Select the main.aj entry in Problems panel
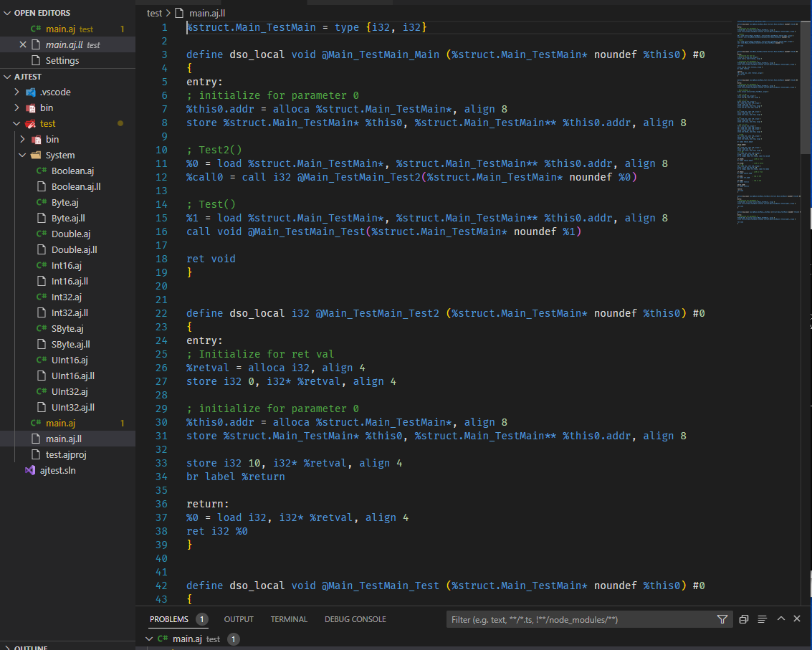 pyautogui.click(x=189, y=639)
